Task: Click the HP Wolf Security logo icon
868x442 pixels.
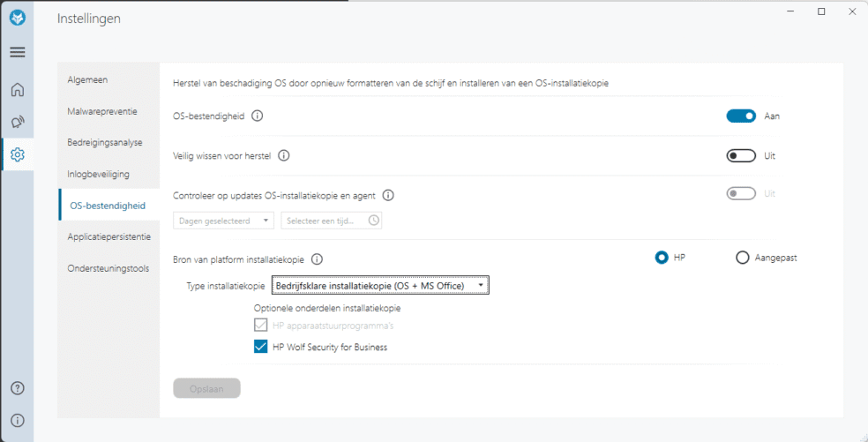Action: [x=17, y=19]
